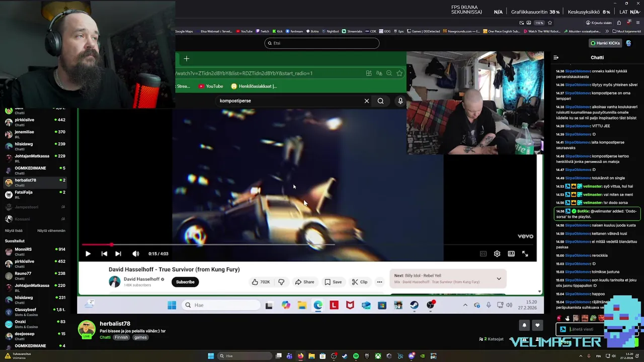This screenshot has width=644, height=362.
Task: Share the True Survivor video
Action: pyautogui.click(x=305, y=282)
